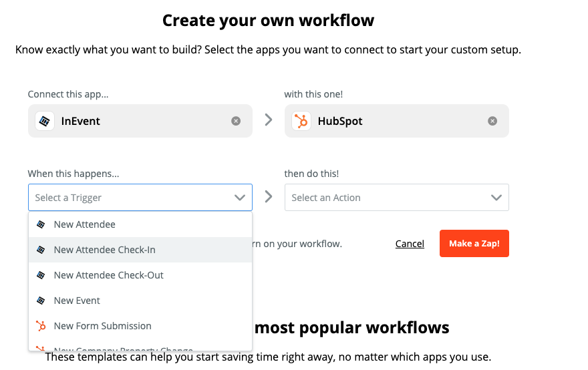Image resolution: width=588 pixels, height=370 pixels.
Task: Click the HubSpot sprocket logo icon
Action: (x=301, y=121)
